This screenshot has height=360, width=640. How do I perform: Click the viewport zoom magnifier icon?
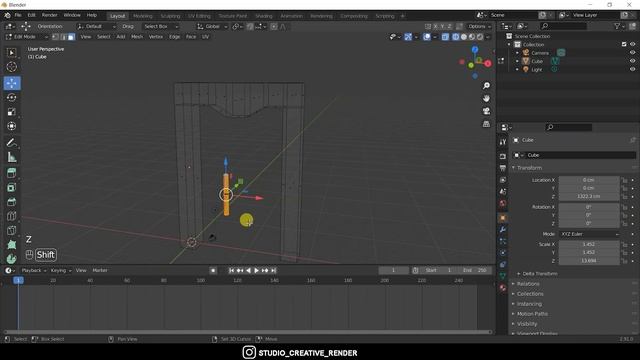486,86
